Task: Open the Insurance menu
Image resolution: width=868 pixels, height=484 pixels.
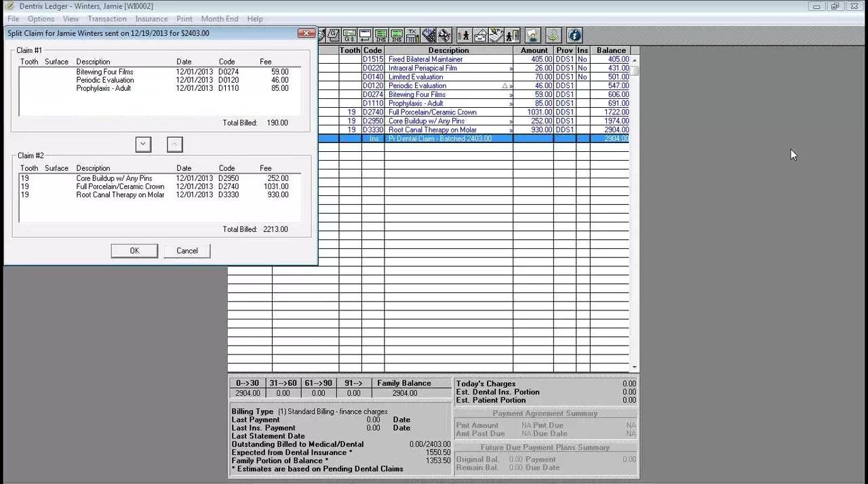Action: [151, 19]
